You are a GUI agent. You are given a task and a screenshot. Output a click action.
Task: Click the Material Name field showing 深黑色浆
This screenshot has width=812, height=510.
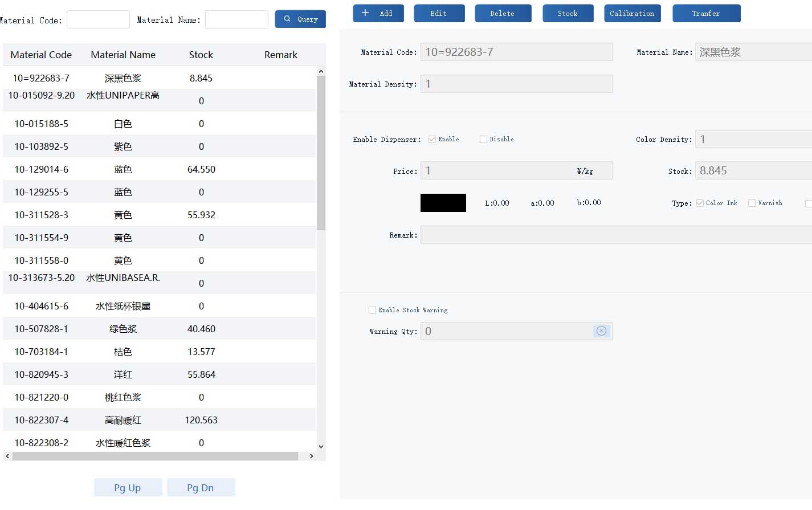pyautogui.click(x=754, y=52)
